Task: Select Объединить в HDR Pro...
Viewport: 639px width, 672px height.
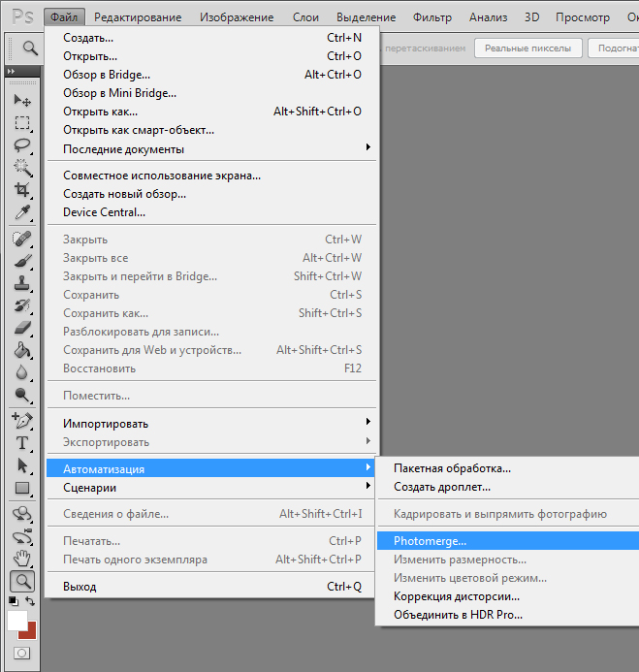Action: point(508,615)
